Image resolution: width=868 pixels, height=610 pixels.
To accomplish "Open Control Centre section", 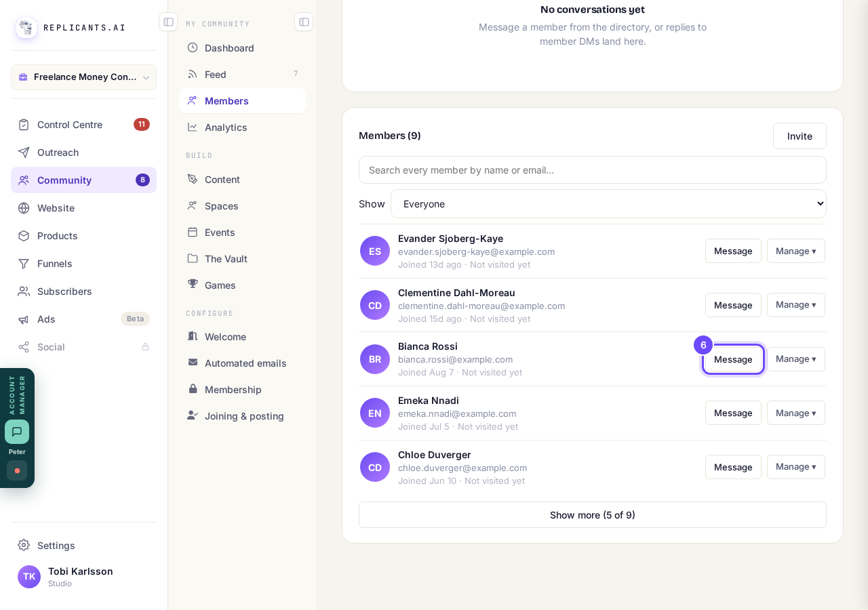I will click(83, 125).
